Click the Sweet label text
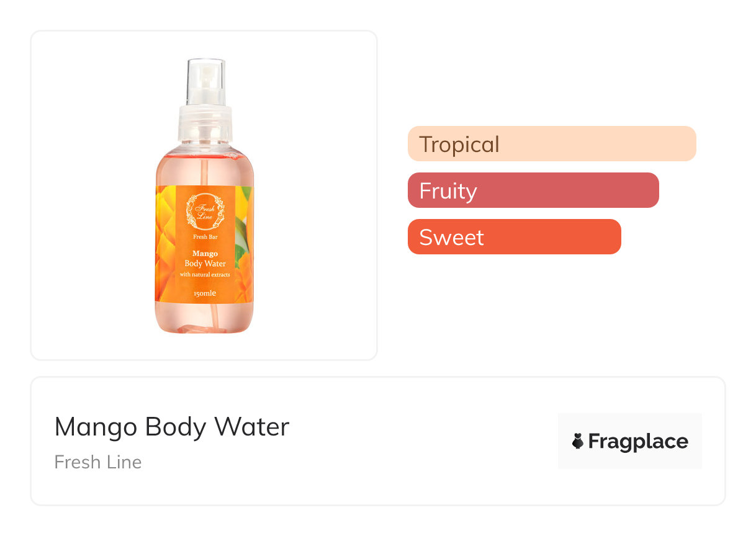The height and width of the screenshot is (536, 756). pos(451,237)
